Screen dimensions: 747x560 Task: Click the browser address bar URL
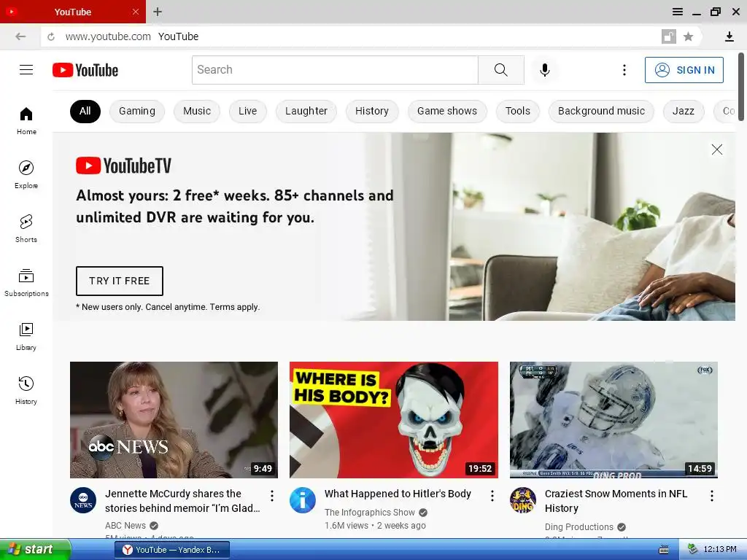pos(108,36)
